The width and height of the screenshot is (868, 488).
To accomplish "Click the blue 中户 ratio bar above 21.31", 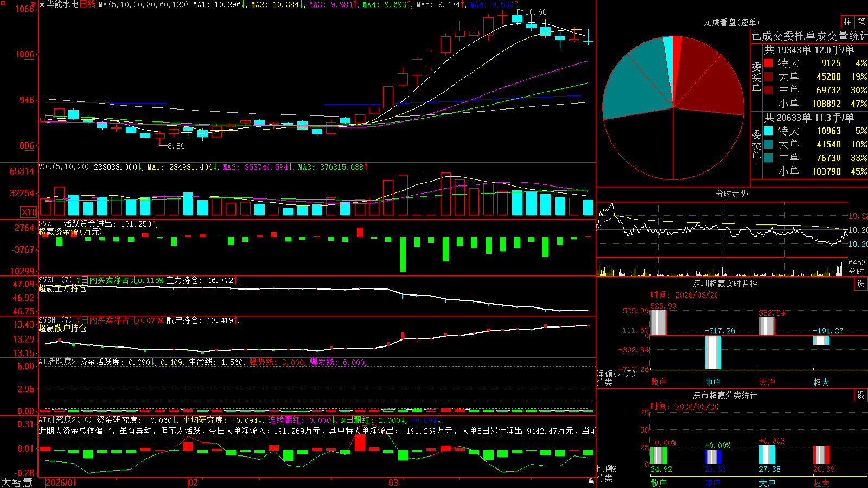I will point(713,456).
